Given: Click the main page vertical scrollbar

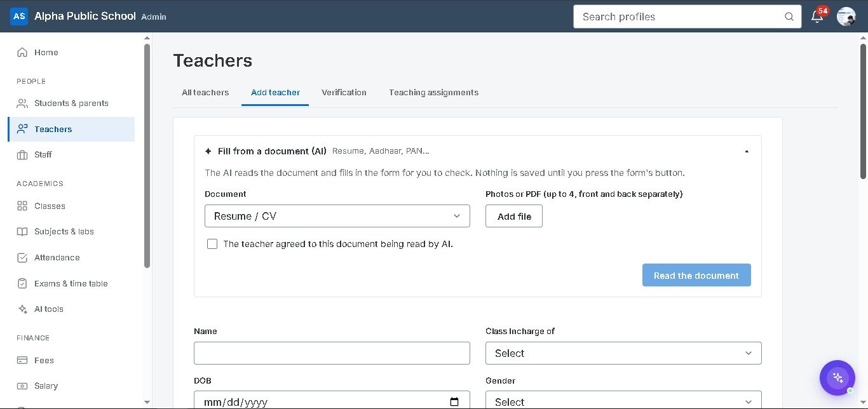Looking at the screenshot, I should point(864,111).
